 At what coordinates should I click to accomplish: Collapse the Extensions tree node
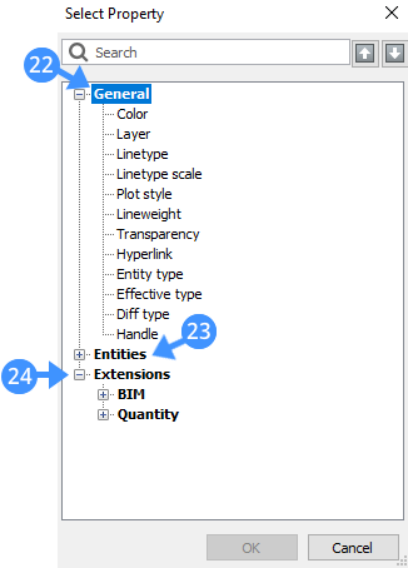pos(79,374)
